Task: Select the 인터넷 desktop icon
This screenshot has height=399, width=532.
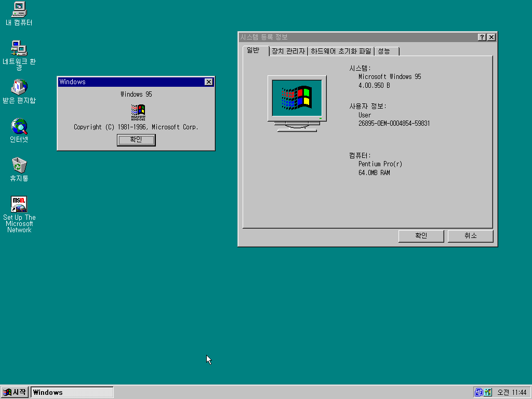Action: (19, 130)
